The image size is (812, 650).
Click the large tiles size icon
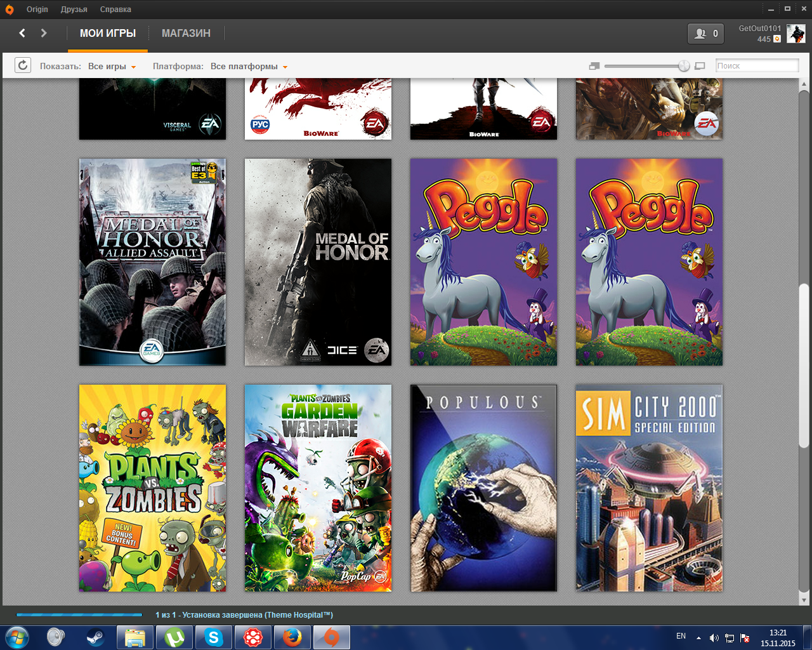(700, 66)
